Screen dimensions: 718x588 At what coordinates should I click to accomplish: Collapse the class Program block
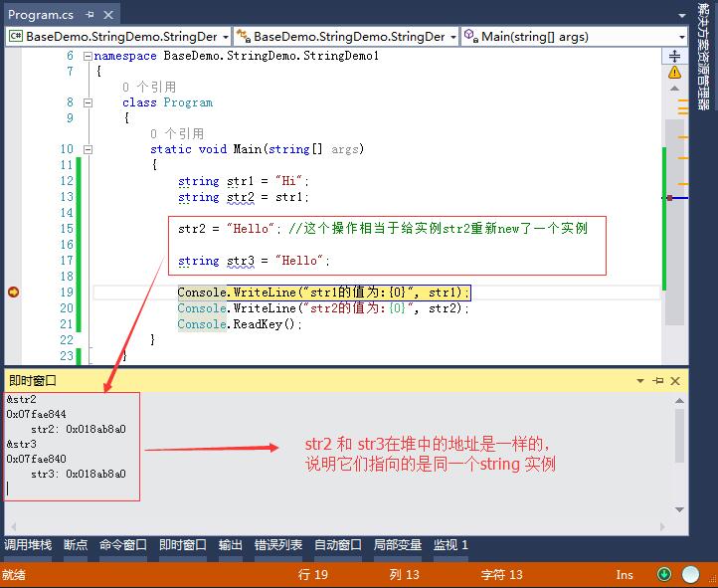point(88,103)
